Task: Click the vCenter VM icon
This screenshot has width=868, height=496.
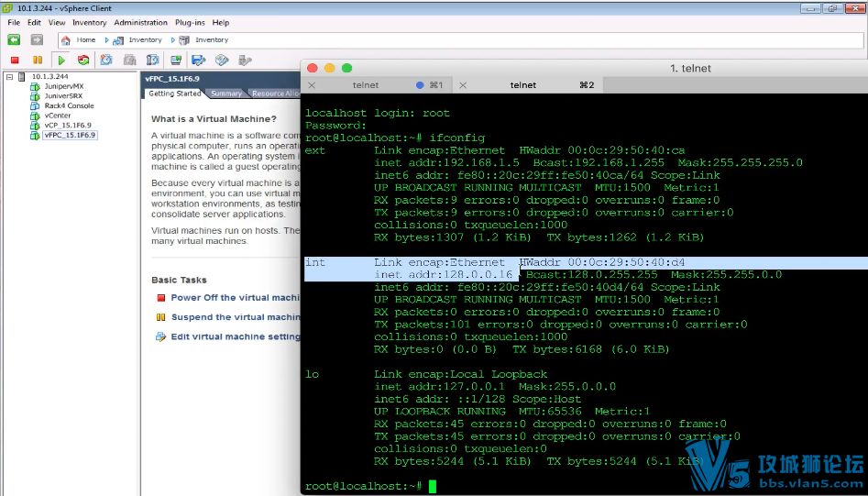Action: click(35, 116)
